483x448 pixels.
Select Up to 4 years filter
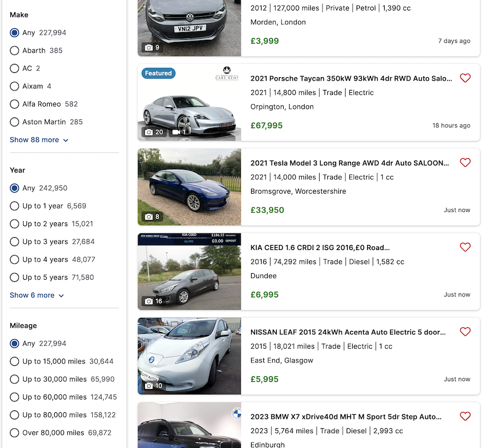pyautogui.click(x=14, y=259)
